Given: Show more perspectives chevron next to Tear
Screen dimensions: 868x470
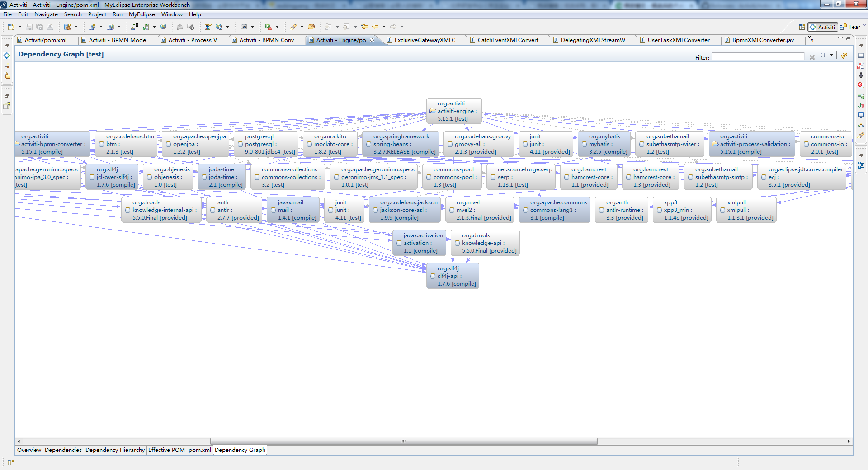Looking at the screenshot, I should (x=864, y=26).
